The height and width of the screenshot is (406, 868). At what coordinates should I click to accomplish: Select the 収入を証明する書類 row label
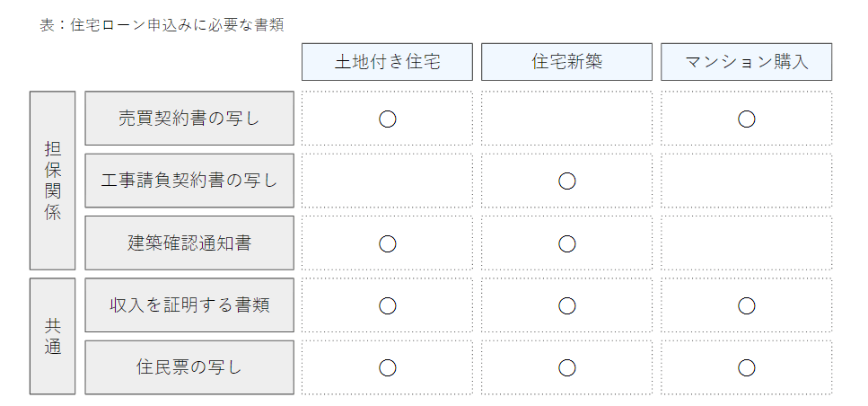coord(189,305)
